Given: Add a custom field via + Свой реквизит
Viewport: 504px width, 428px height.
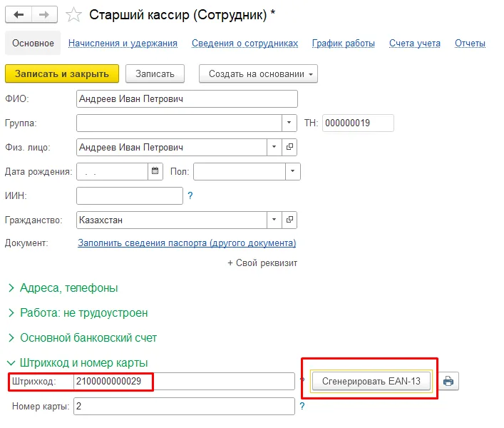Looking at the screenshot, I should pyautogui.click(x=262, y=263).
